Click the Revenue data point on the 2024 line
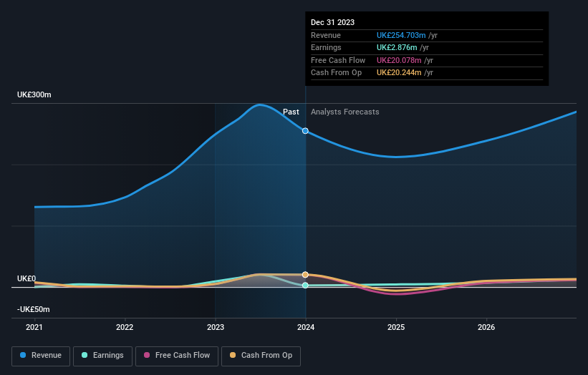Image resolution: width=588 pixels, height=375 pixels. tap(305, 131)
